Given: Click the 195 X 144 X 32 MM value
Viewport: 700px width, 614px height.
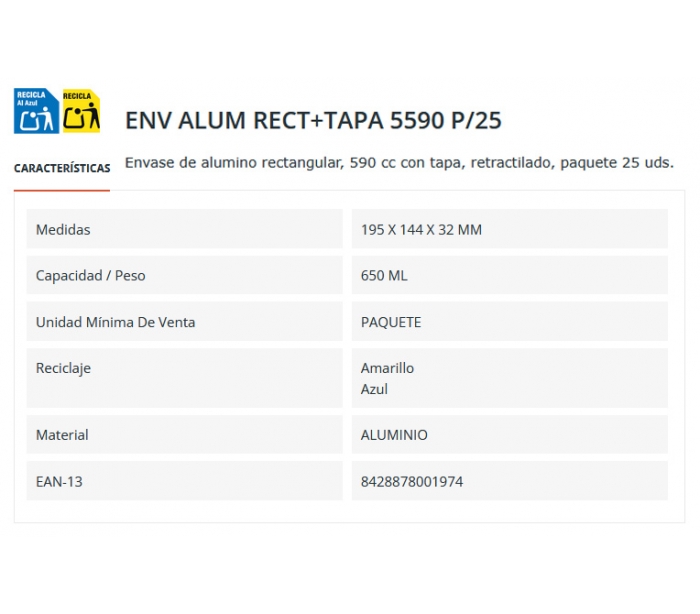Looking at the screenshot, I should tap(421, 230).
